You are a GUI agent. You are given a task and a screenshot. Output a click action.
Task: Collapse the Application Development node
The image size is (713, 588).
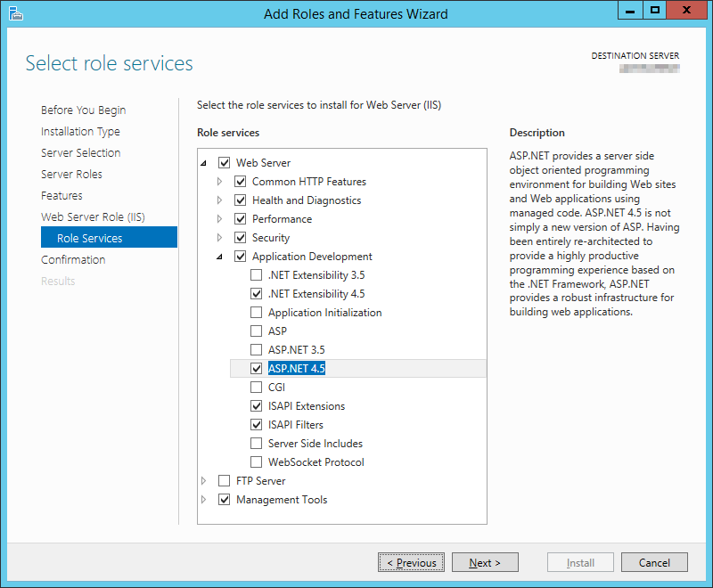[x=220, y=257]
